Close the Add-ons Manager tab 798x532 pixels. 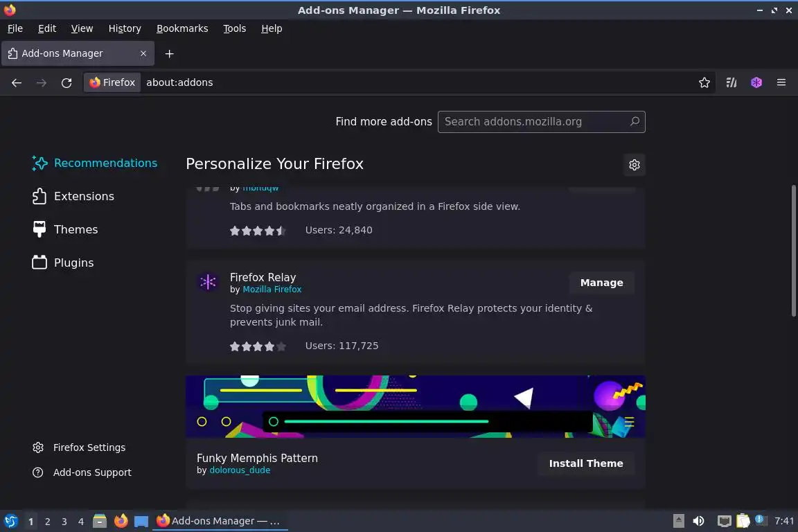143,53
